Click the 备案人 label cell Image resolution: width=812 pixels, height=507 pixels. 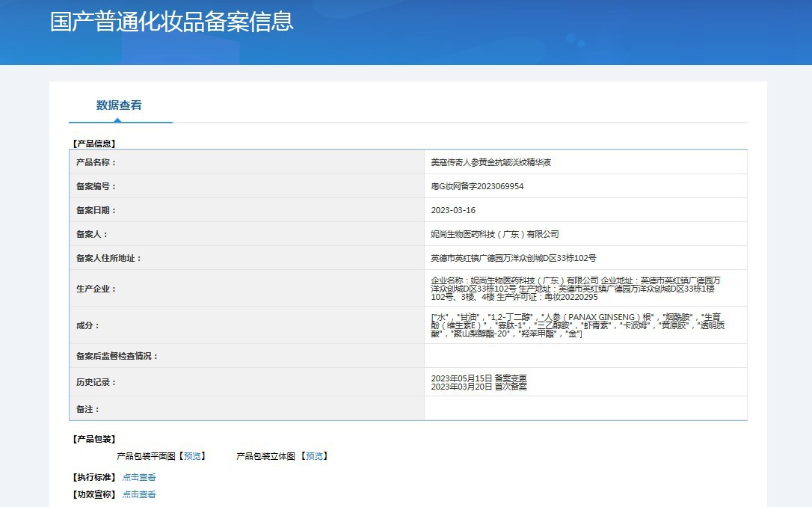point(247,233)
